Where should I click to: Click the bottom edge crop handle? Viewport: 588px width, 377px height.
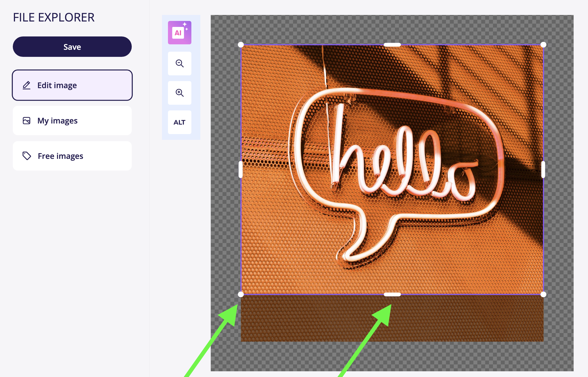pos(392,294)
